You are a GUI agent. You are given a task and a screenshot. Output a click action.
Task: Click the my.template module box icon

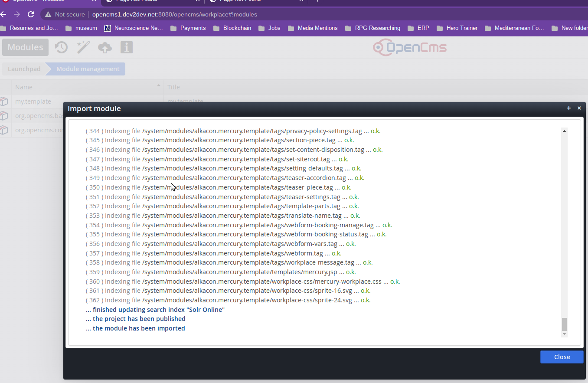pos(4,101)
